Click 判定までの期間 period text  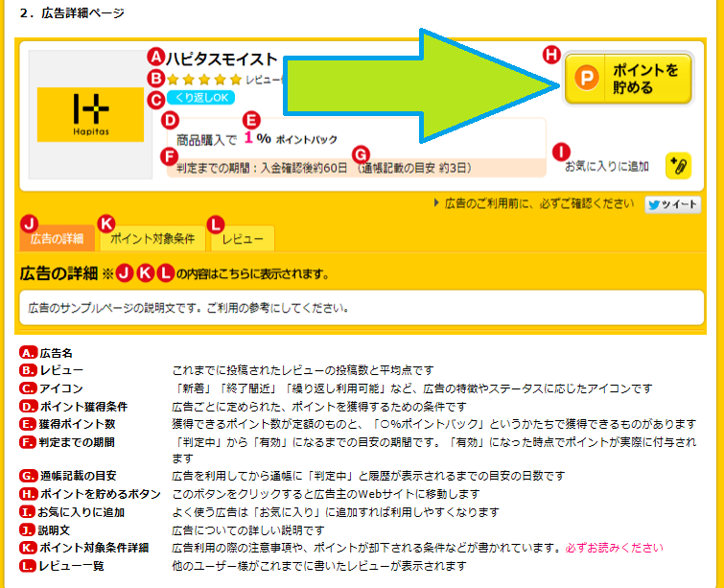(x=262, y=168)
